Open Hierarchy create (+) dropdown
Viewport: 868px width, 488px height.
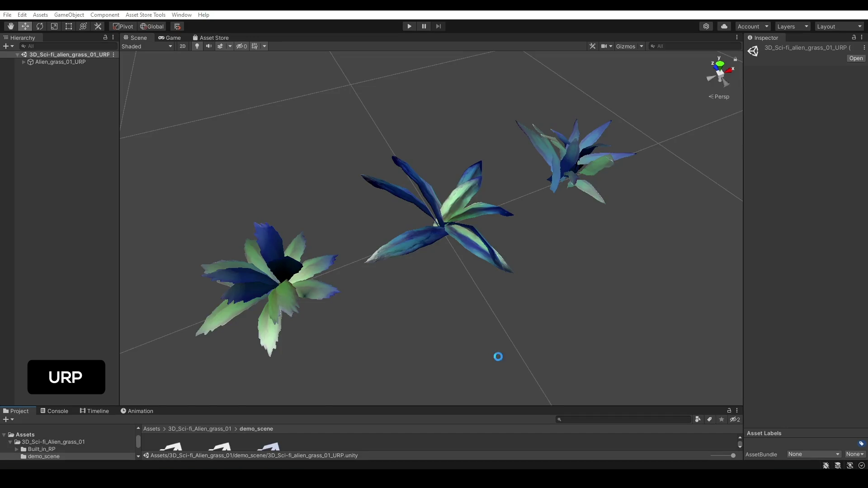[x=9, y=46]
